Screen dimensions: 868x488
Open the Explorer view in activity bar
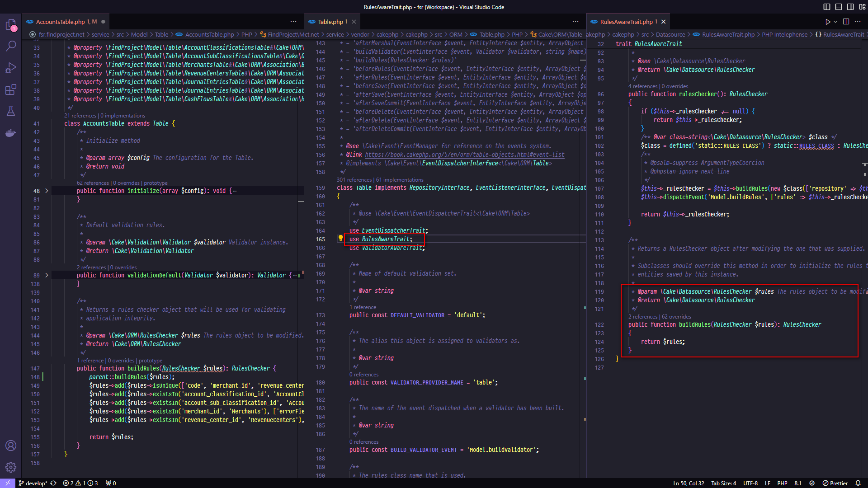pyautogui.click(x=11, y=24)
